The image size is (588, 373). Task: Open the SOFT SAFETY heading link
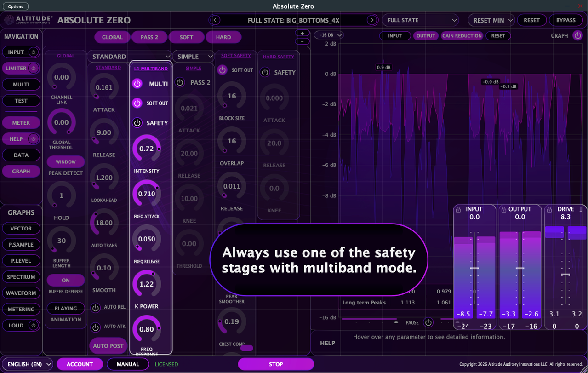coord(236,55)
